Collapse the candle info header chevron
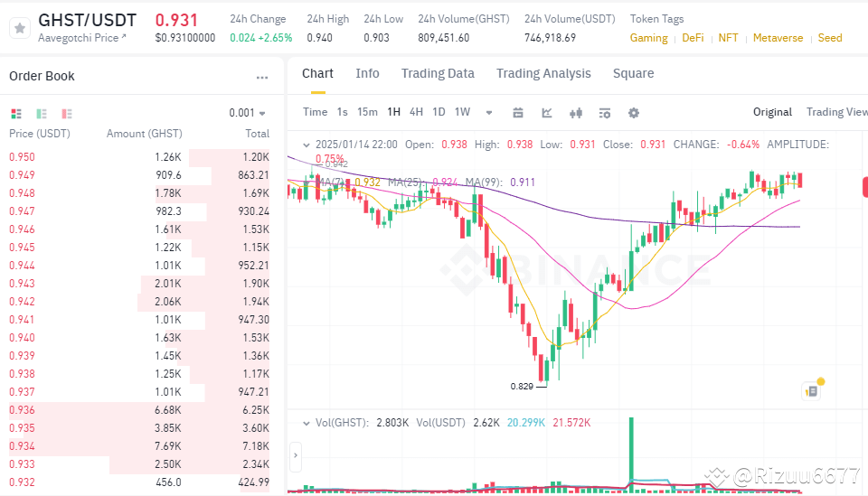 [307, 145]
